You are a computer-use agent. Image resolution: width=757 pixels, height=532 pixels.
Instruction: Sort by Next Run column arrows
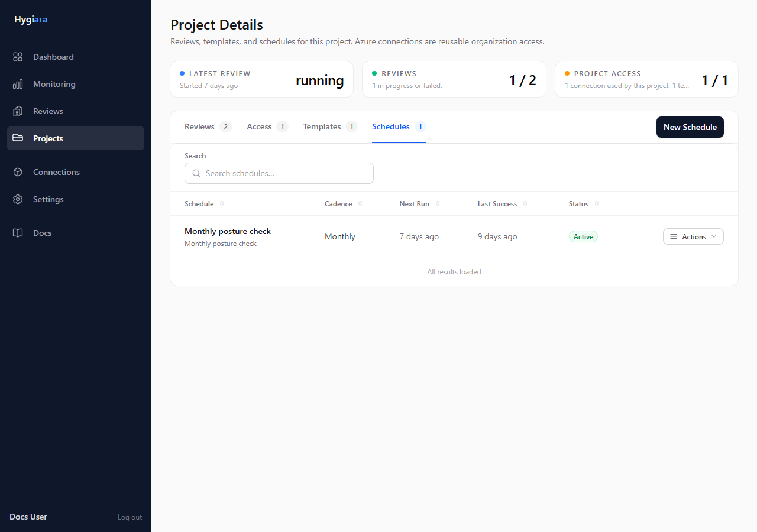438,203
